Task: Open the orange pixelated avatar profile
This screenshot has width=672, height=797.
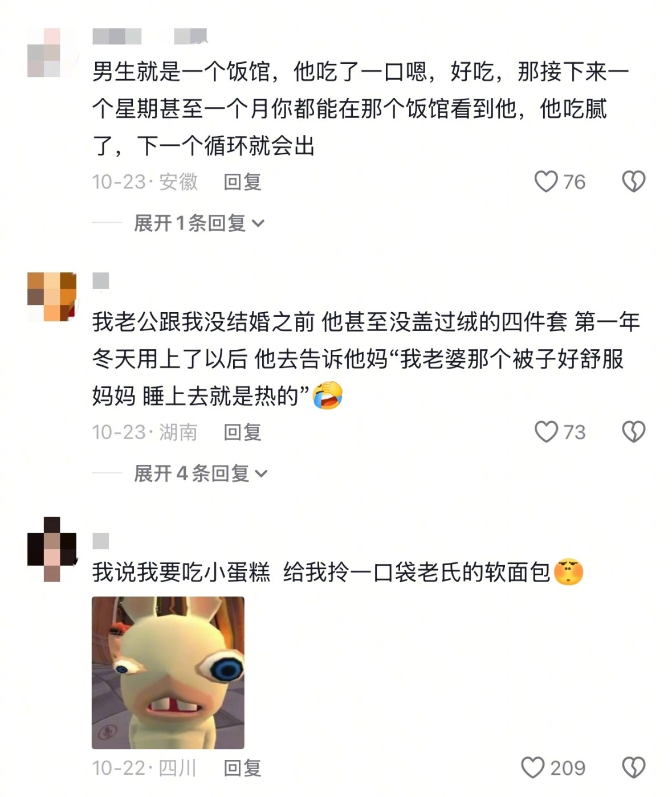Action: point(51,297)
